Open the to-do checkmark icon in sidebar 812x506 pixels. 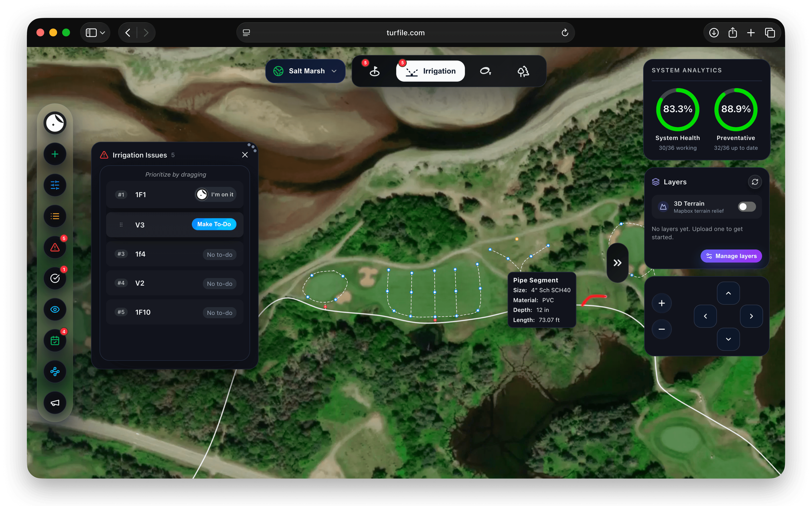click(x=55, y=278)
